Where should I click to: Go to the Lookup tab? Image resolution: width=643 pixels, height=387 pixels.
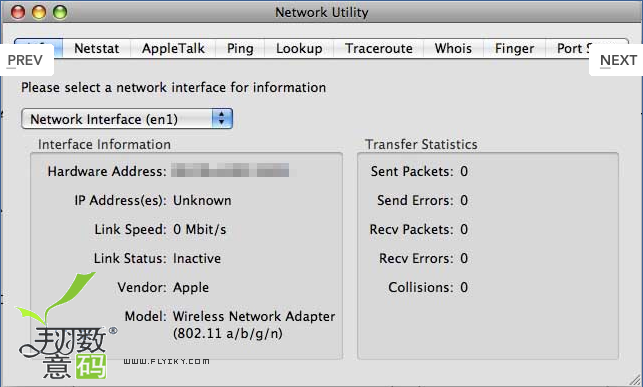tap(299, 48)
